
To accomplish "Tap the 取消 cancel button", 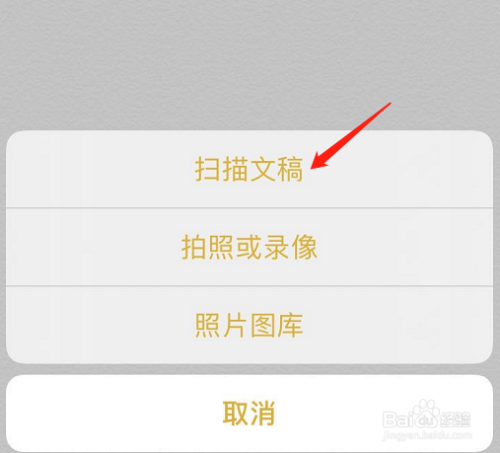I will [x=249, y=413].
